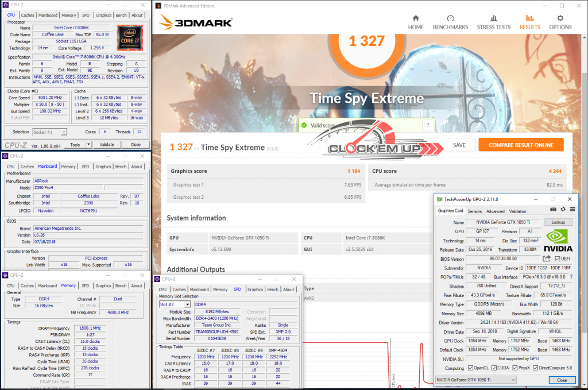
Task: Switch to Sensors tab in GPU-Z
Action: click(x=475, y=211)
